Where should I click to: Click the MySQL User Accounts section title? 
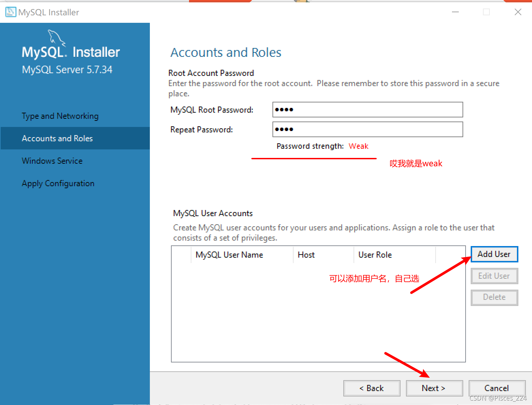[213, 213]
